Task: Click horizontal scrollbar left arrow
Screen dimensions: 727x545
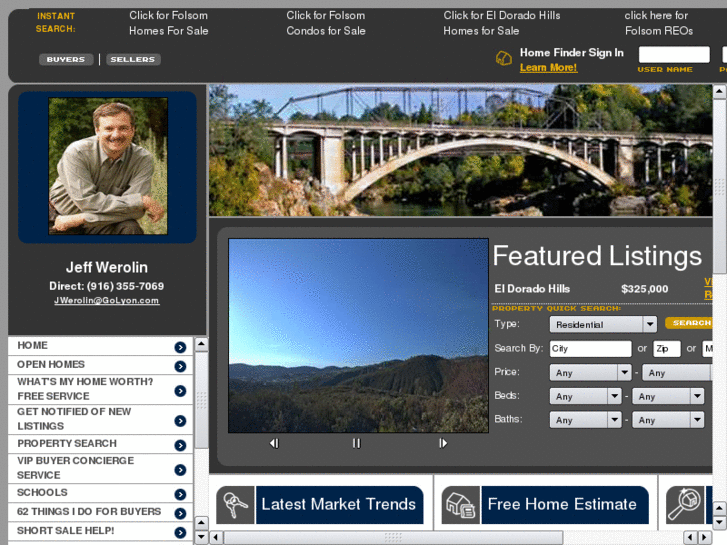Action: click(216, 538)
